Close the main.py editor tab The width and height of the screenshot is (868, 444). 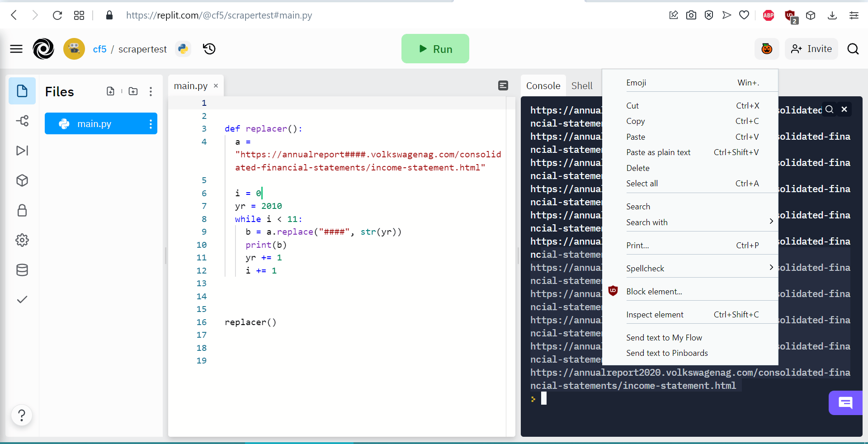216,86
